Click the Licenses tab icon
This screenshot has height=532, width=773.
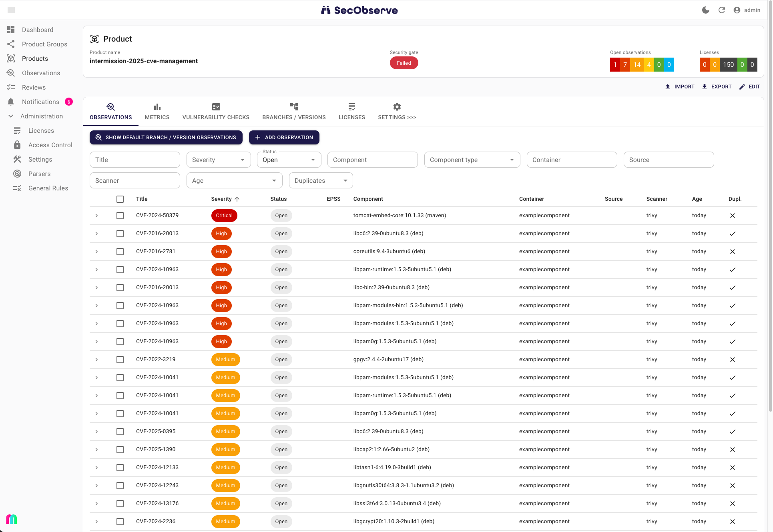coord(352,107)
